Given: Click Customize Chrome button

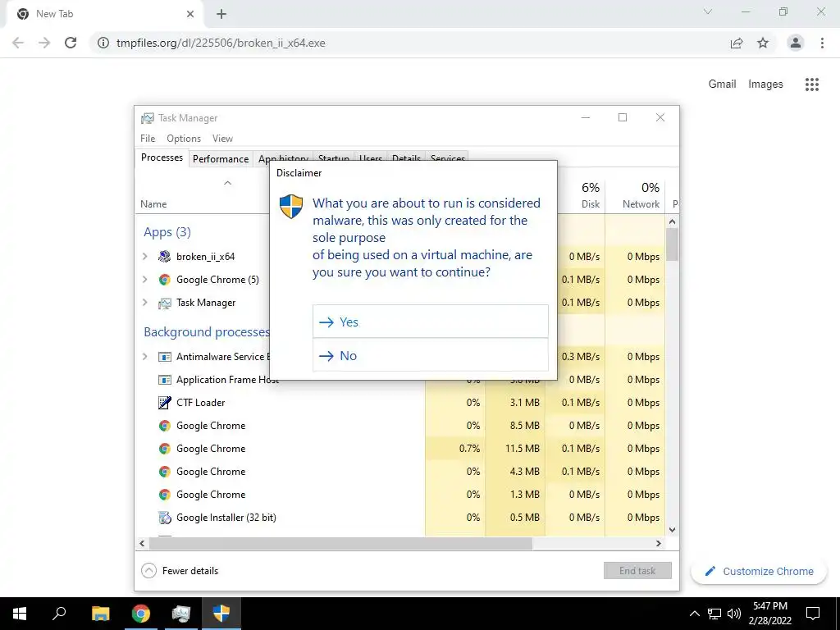Looking at the screenshot, I should click(x=759, y=571).
